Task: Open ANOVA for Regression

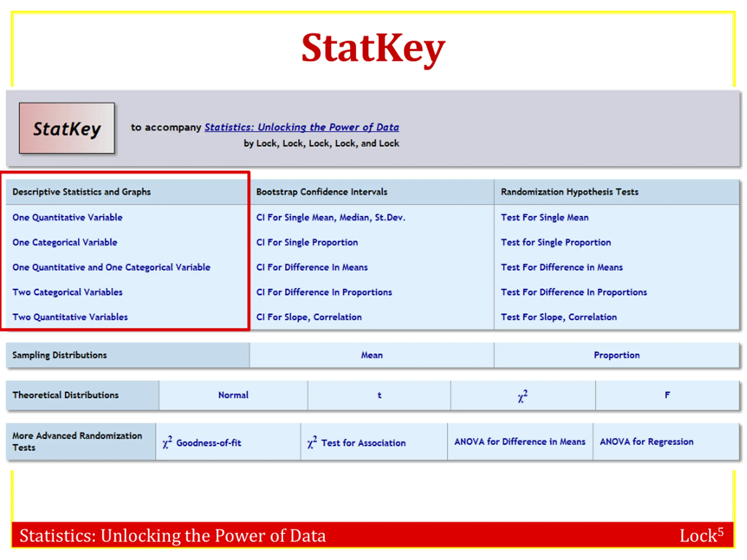Action: click(646, 442)
